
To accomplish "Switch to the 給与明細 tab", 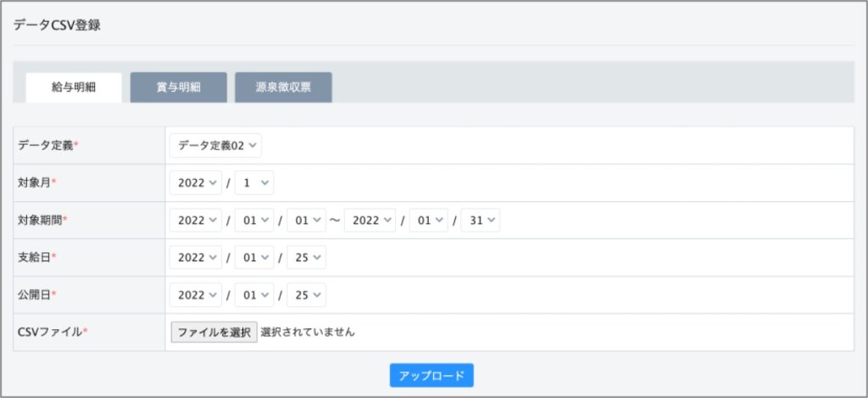I will [74, 87].
